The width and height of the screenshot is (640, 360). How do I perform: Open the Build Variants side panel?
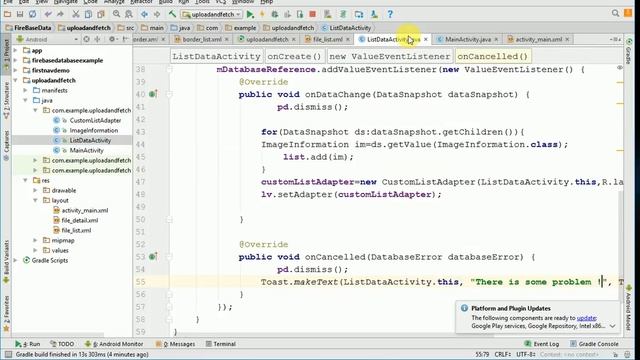coord(6,261)
